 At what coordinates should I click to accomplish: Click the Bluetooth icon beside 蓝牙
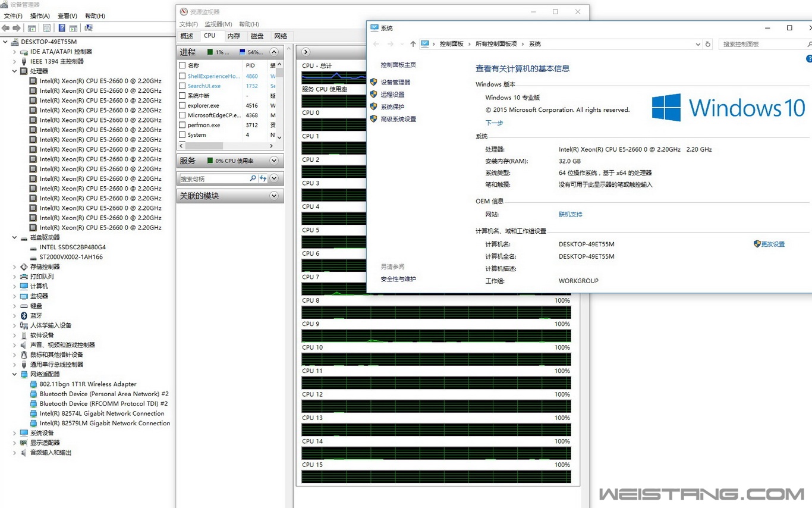point(24,316)
